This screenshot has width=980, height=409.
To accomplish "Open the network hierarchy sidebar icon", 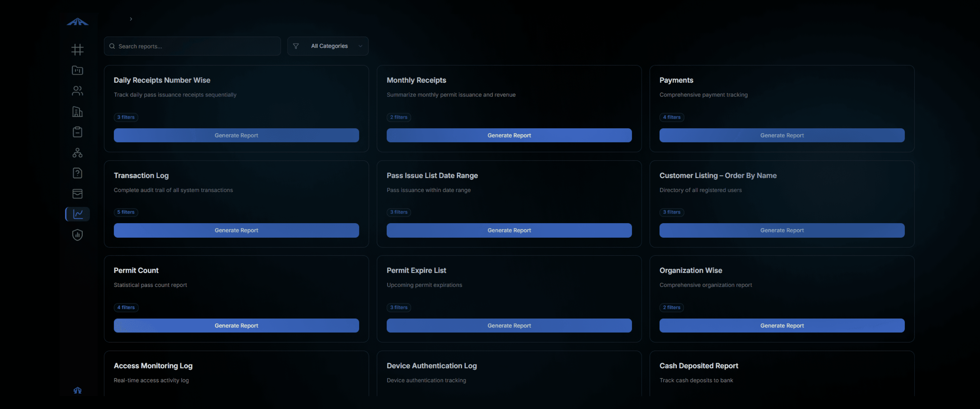I will tap(77, 152).
